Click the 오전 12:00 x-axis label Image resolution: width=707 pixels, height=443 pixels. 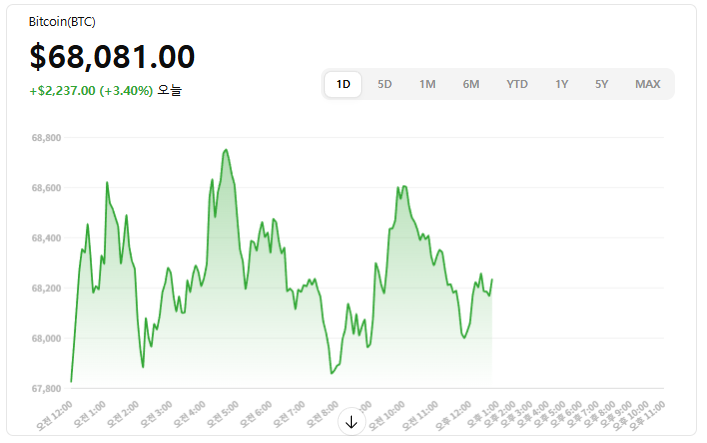coord(55,412)
